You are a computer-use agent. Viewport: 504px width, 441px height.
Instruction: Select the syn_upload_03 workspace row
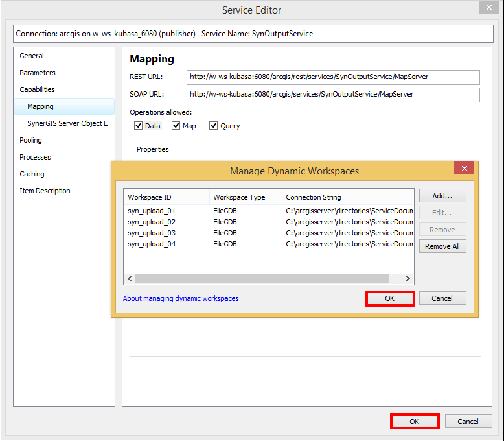269,233
